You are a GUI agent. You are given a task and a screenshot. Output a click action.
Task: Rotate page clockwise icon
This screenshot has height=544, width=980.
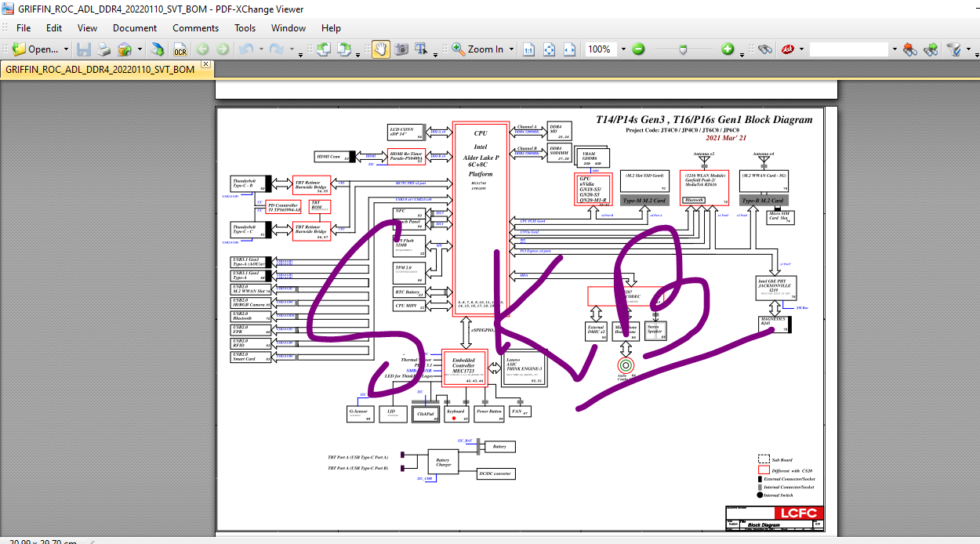point(344,49)
